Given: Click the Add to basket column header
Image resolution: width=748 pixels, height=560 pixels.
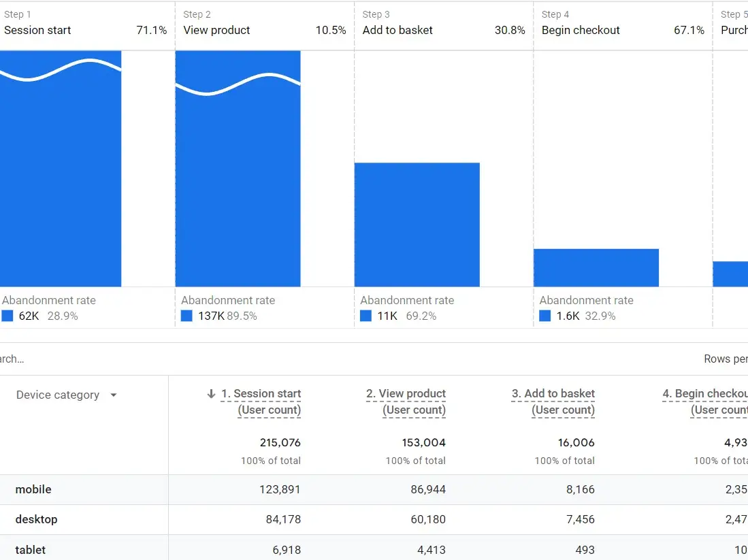Looking at the screenshot, I should coord(553,401).
